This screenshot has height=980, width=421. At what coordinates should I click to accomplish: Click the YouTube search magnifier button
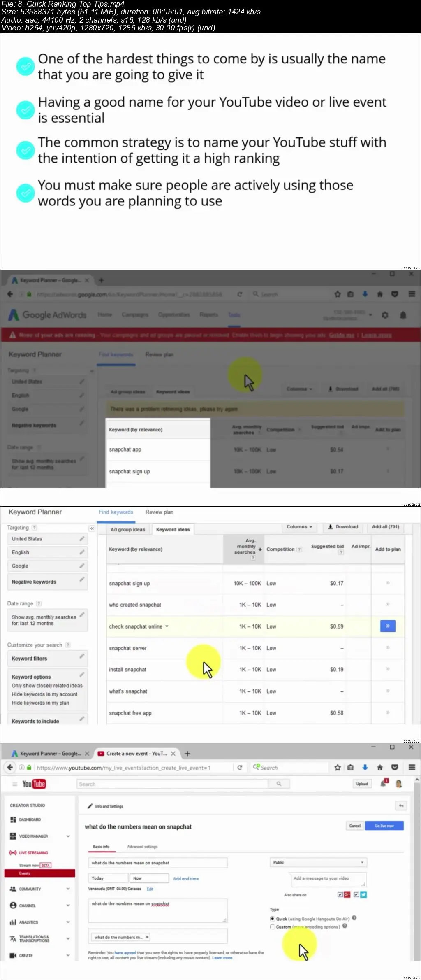point(279,784)
